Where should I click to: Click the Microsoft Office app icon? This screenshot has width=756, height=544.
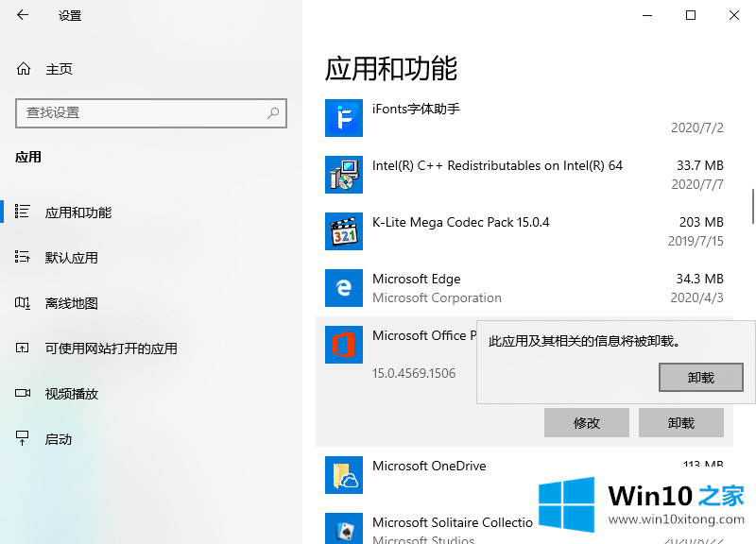click(344, 345)
